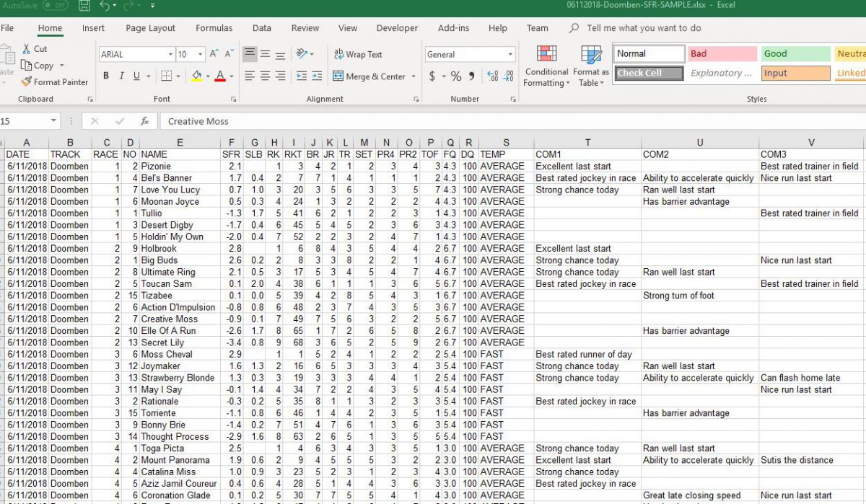Apply bold formatting with the Bold icon
Image resolution: width=866 pixels, height=504 pixels.
(106, 75)
